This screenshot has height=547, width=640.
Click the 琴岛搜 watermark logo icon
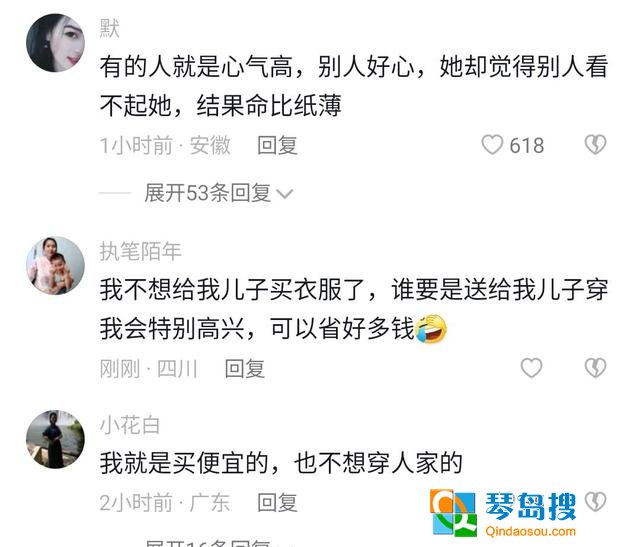[x=454, y=512]
